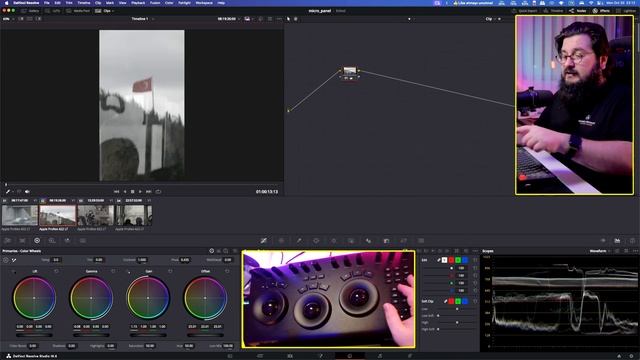Open the Workspace menu
The height and width of the screenshot is (360, 640).
click(204, 3)
